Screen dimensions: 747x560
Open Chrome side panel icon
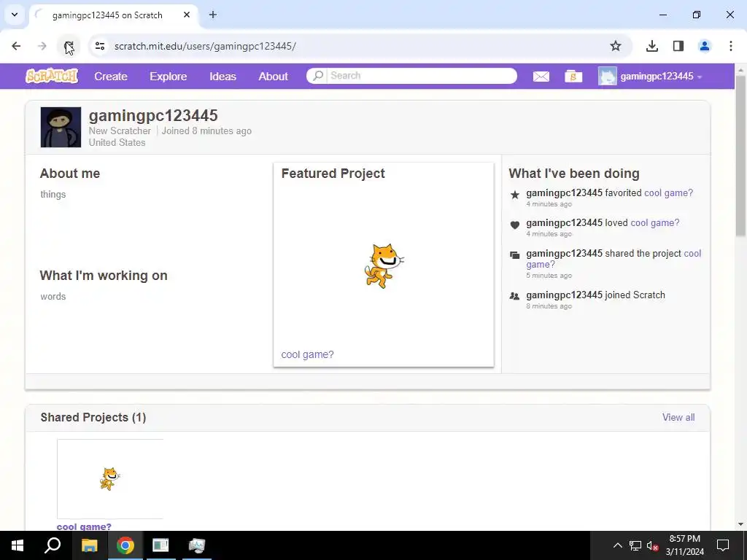pyautogui.click(x=678, y=46)
